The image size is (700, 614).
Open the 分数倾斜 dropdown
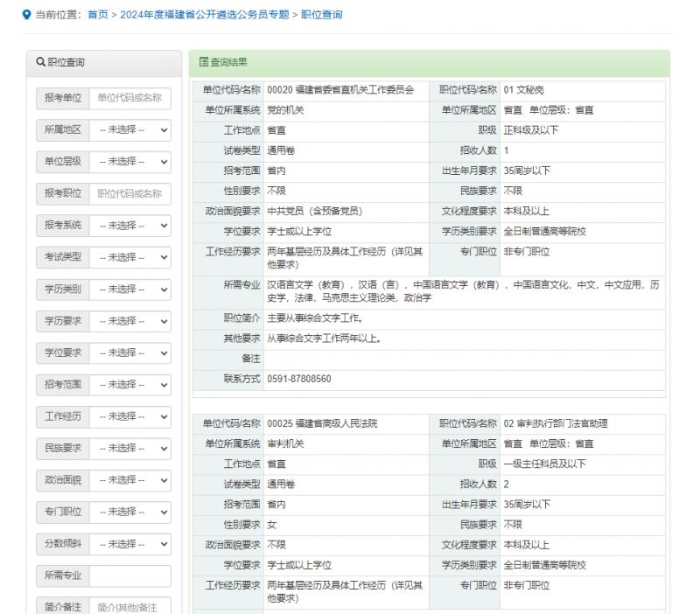[129, 544]
